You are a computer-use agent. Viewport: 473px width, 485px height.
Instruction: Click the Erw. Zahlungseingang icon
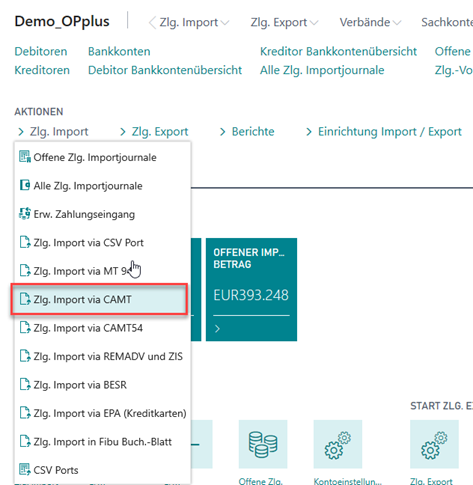point(25,214)
